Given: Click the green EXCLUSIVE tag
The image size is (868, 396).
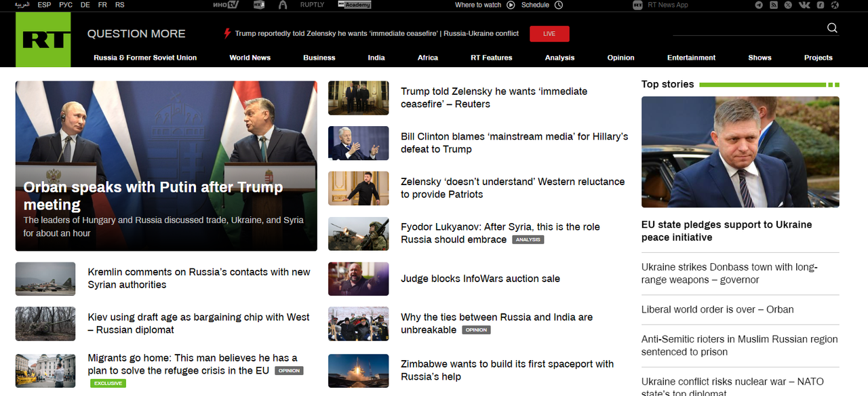Looking at the screenshot, I should tap(108, 383).
